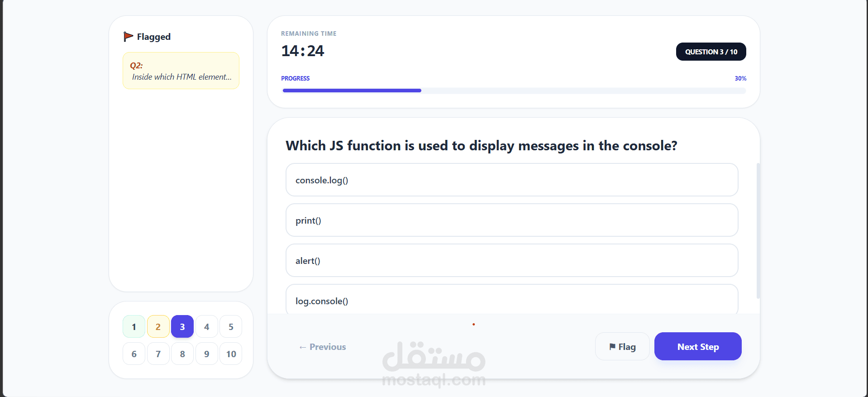Jump to question 10 in the navigator
The width and height of the screenshot is (868, 397).
click(x=230, y=354)
